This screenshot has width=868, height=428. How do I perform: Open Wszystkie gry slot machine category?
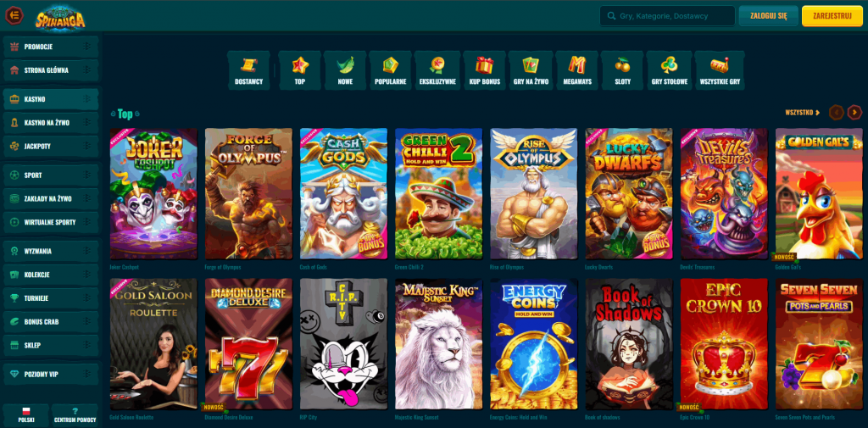click(720, 70)
